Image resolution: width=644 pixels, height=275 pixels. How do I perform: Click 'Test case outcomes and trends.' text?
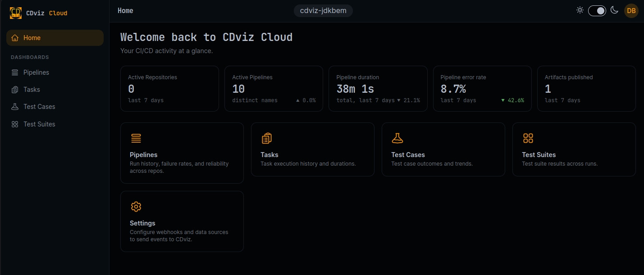[432, 164]
